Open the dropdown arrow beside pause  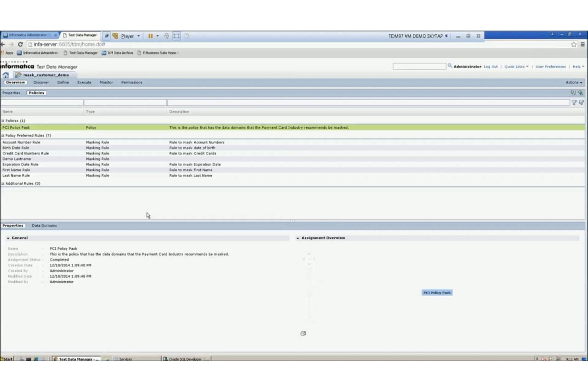(158, 36)
